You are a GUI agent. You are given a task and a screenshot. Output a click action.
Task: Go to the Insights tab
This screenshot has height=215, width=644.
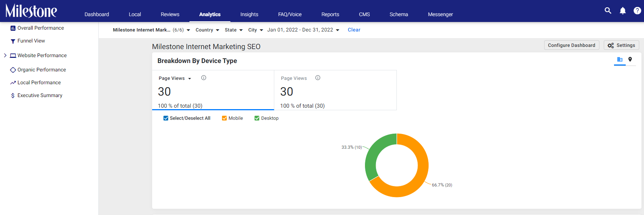click(x=249, y=14)
